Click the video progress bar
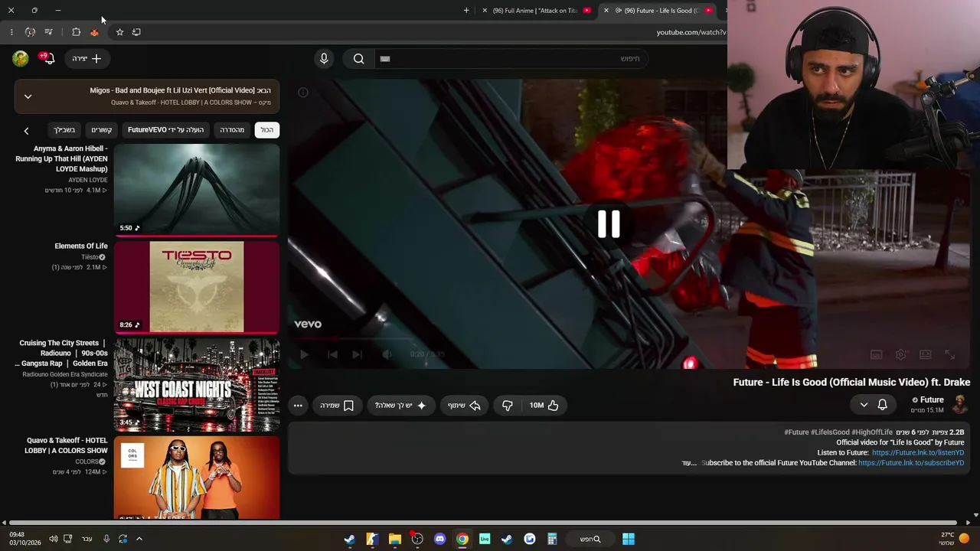 [x=629, y=338]
